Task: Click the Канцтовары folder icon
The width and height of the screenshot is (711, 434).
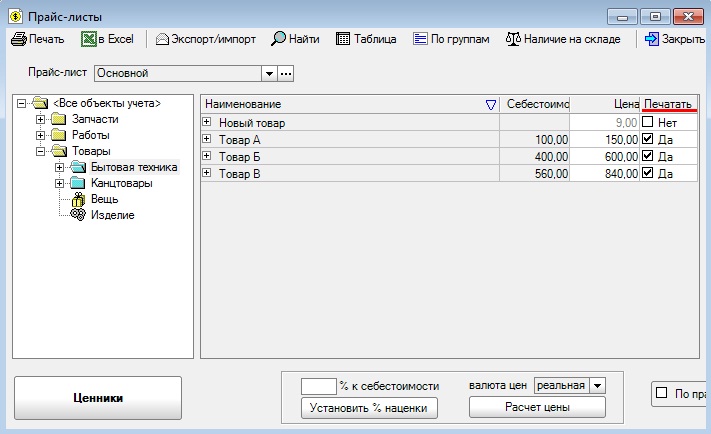Action: [78, 183]
